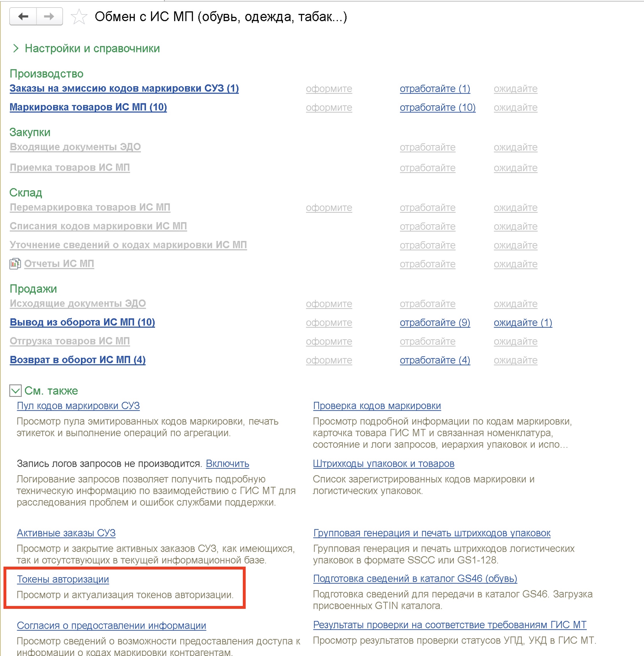
Task: Open Заказы на эмиссию кодов маркировки СУЗ (1)
Action: [124, 89]
